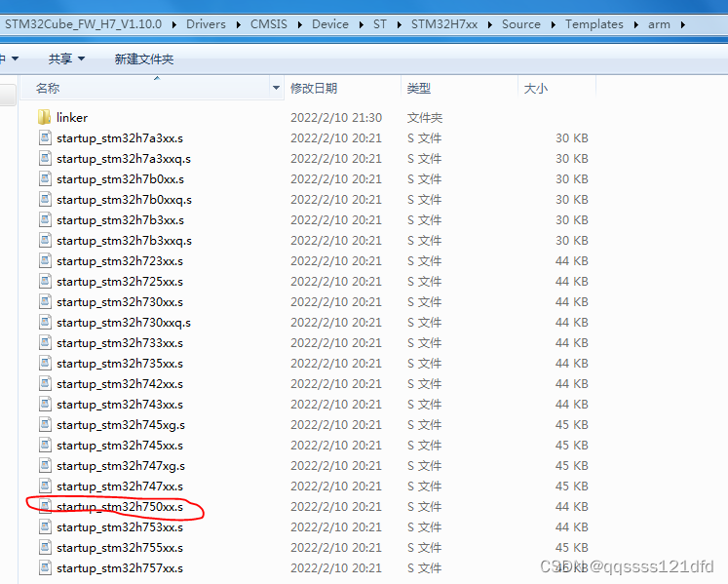Go to STM32H7xx in address bar
The width and height of the screenshot is (728, 584).
(x=444, y=24)
